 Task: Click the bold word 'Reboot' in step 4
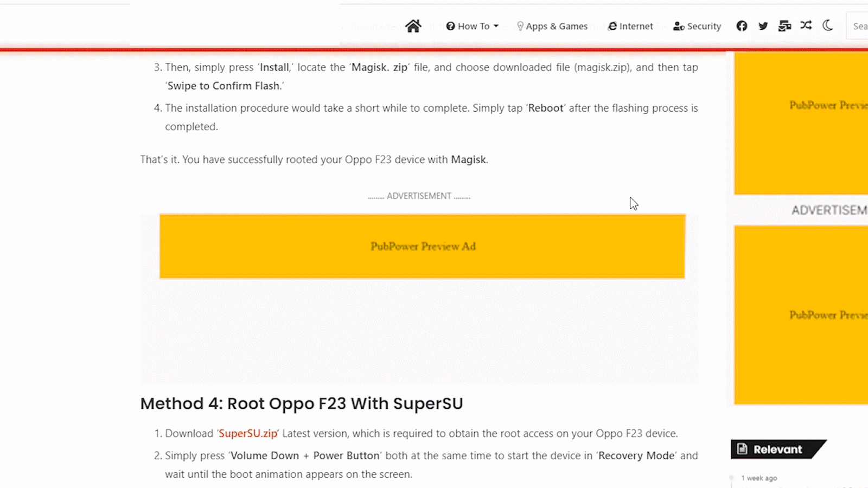click(546, 108)
